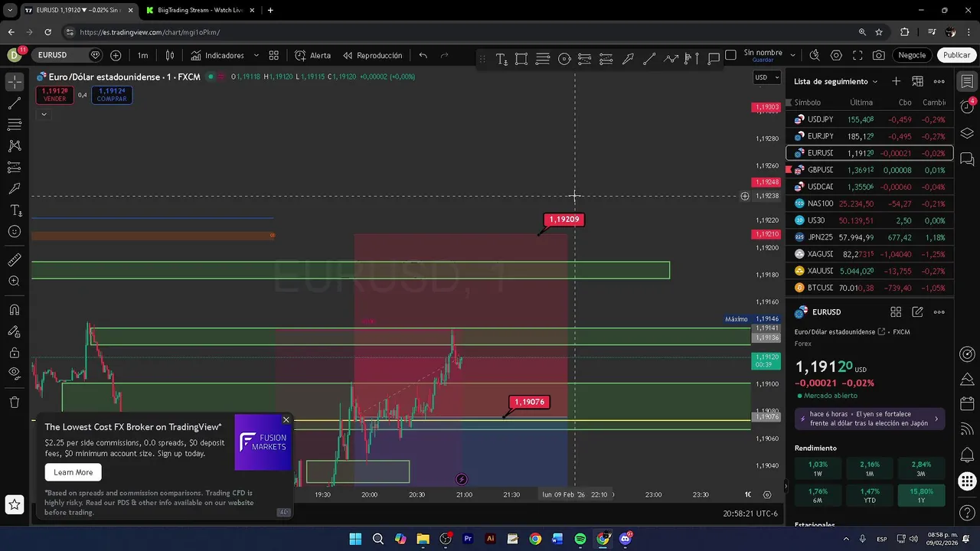Click the VENDER sell button
This screenshot has width=980, height=551.
[54, 95]
